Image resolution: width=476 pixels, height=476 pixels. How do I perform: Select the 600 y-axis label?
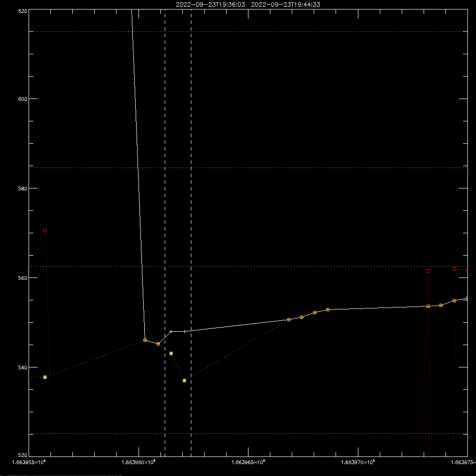[x=23, y=99]
